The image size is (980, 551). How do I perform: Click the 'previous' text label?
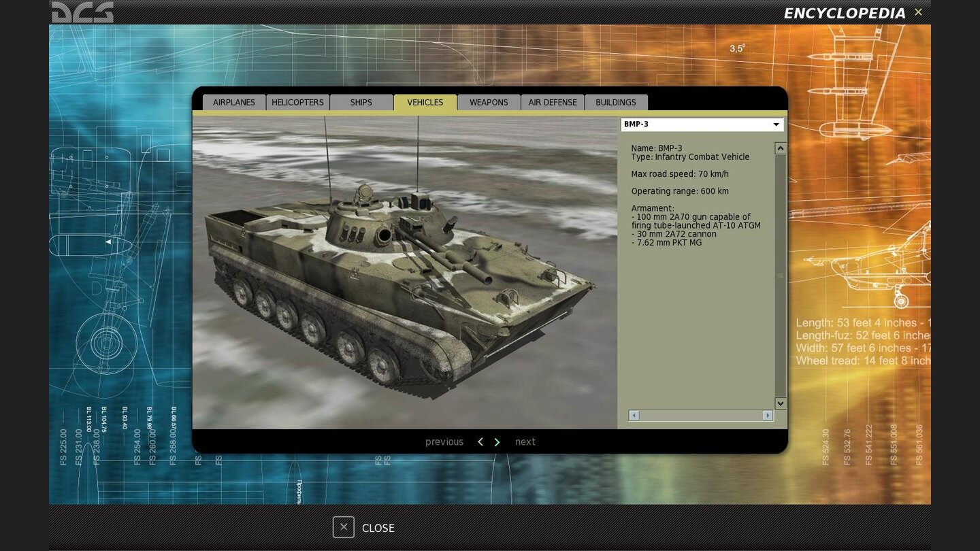pyautogui.click(x=444, y=442)
